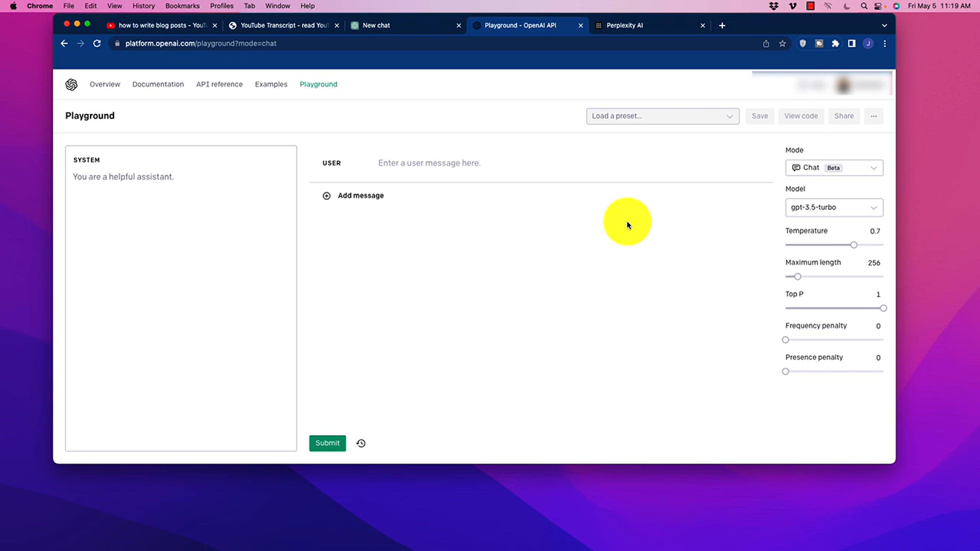This screenshot has height=551, width=980.
Task: Reload the page with refresh icon
Action: 97,43
